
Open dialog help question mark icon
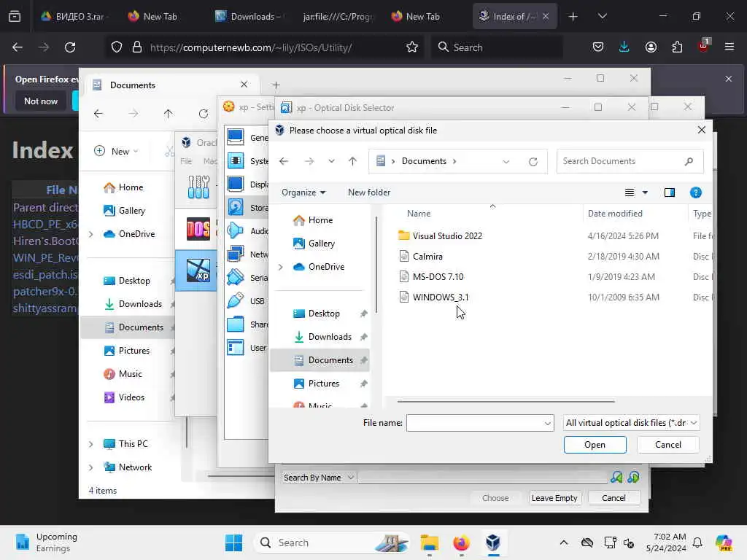(695, 192)
